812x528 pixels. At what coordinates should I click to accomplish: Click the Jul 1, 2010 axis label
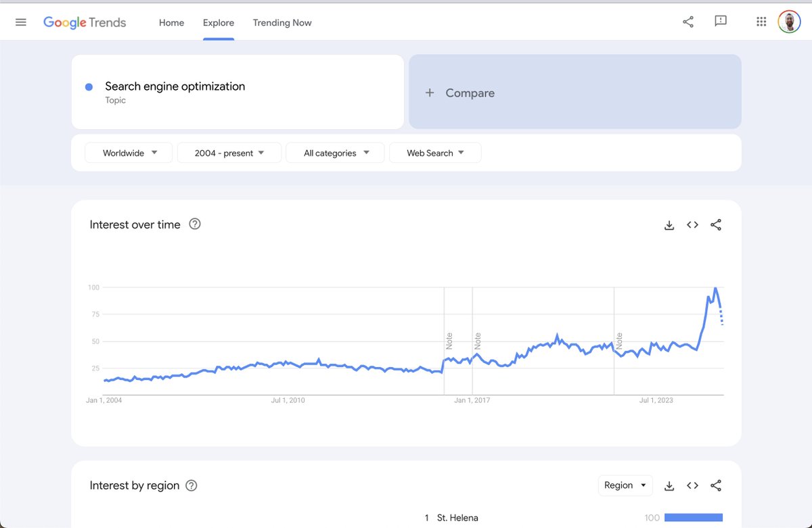pos(288,400)
